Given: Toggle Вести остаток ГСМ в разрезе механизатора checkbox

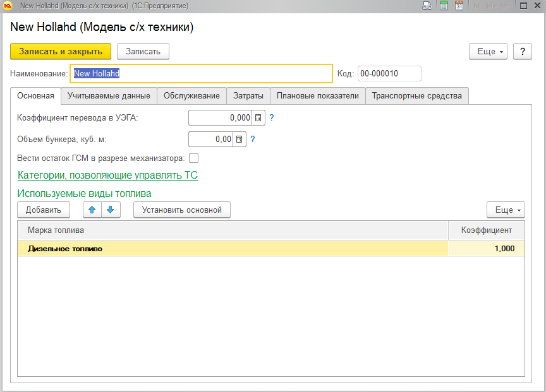Looking at the screenshot, I should [193, 158].
